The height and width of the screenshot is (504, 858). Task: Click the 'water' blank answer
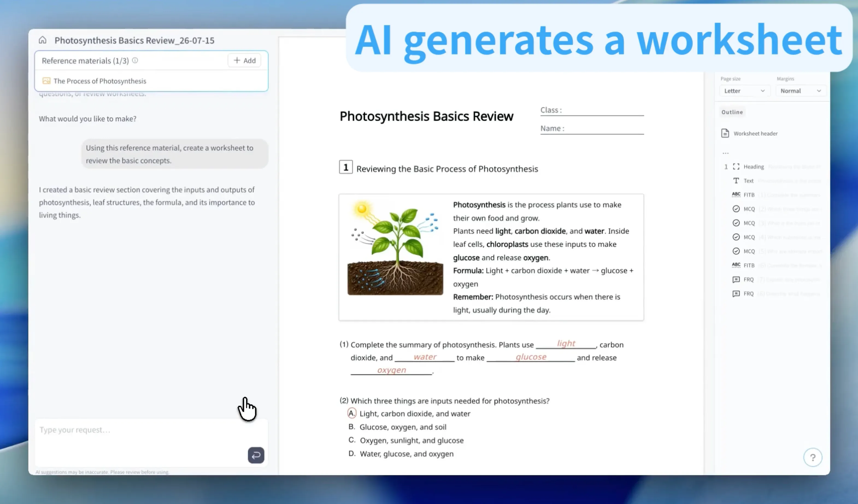(x=425, y=357)
